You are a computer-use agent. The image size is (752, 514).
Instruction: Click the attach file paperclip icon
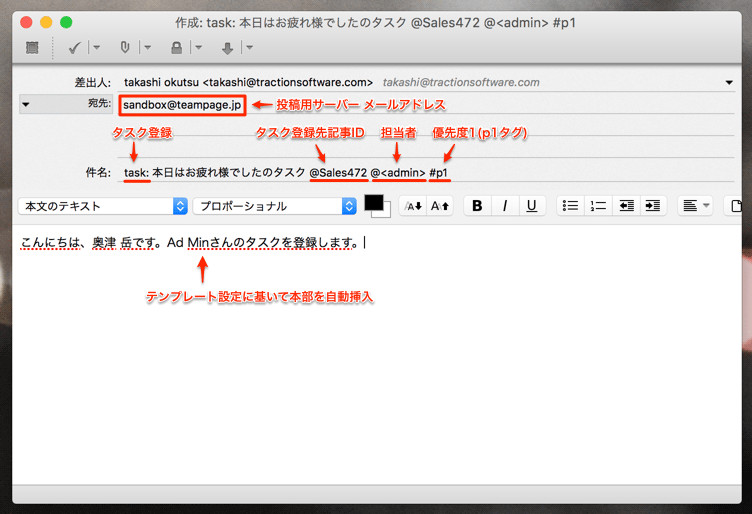click(x=125, y=47)
